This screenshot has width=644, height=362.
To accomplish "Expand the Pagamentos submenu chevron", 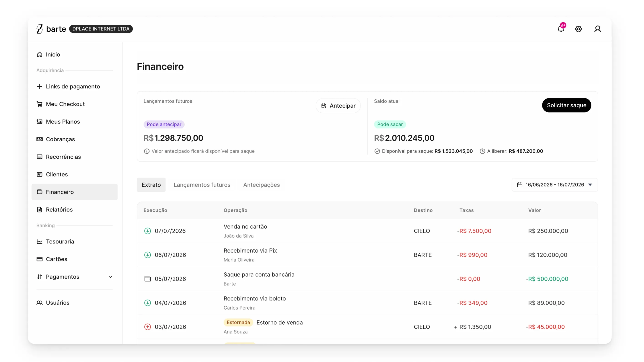I will [x=110, y=277].
